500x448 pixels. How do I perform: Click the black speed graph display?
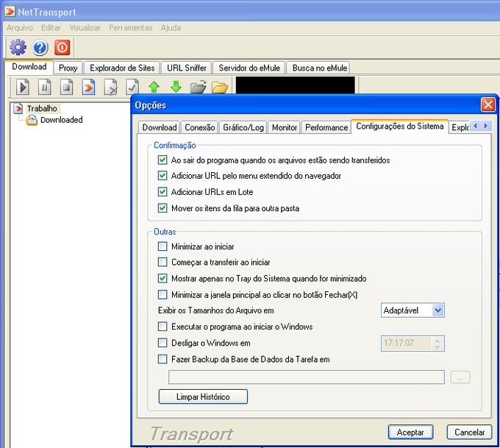(296, 85)
